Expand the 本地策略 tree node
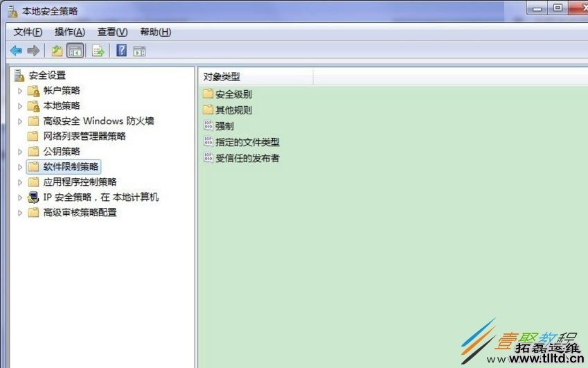 pyautogui.click(x=20, y=106)
